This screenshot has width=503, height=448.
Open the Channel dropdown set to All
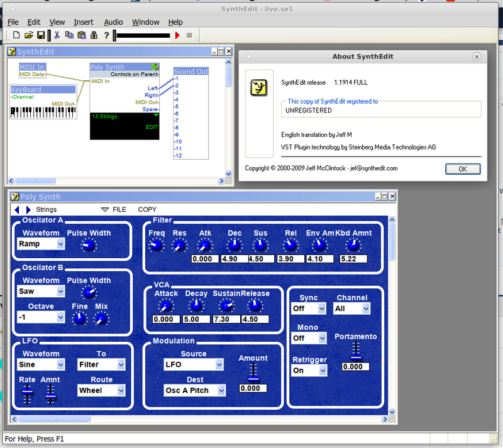(x=351, y=309)
